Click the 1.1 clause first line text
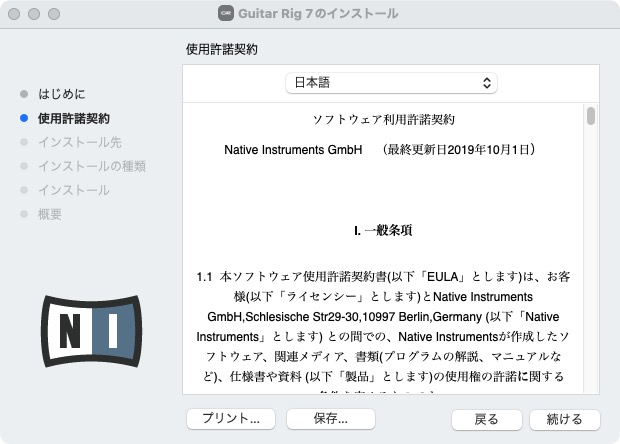Screen dimensions: 620x444 [383, 276]
